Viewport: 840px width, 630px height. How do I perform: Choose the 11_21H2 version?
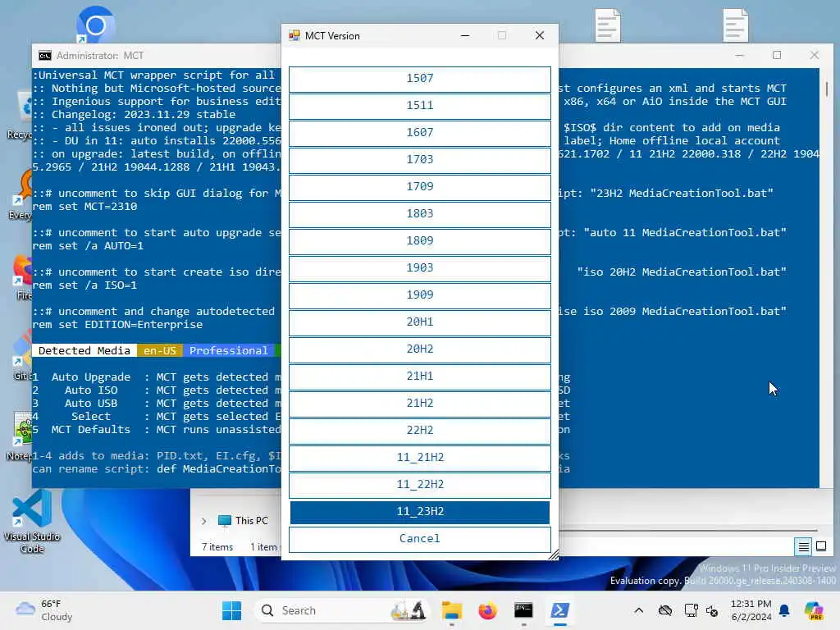coord(419,458)
